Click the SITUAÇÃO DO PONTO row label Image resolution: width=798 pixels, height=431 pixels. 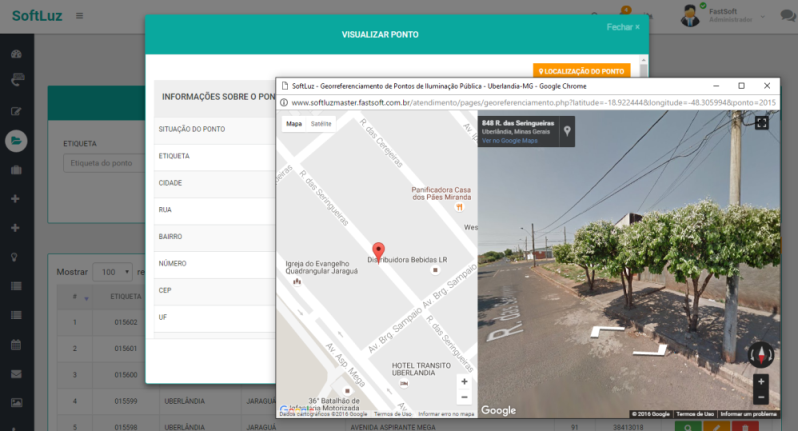point(192,129)
